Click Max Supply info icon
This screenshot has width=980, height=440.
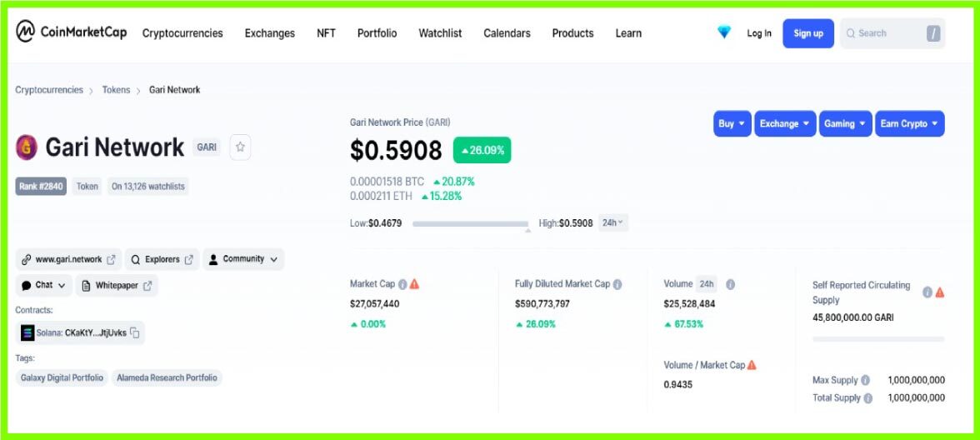(x=866, y=380)
